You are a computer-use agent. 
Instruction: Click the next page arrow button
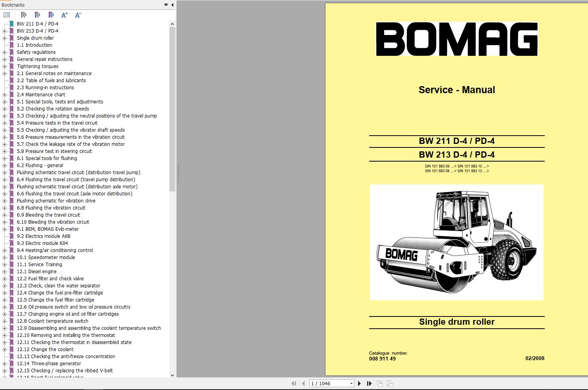coord(359,383)
